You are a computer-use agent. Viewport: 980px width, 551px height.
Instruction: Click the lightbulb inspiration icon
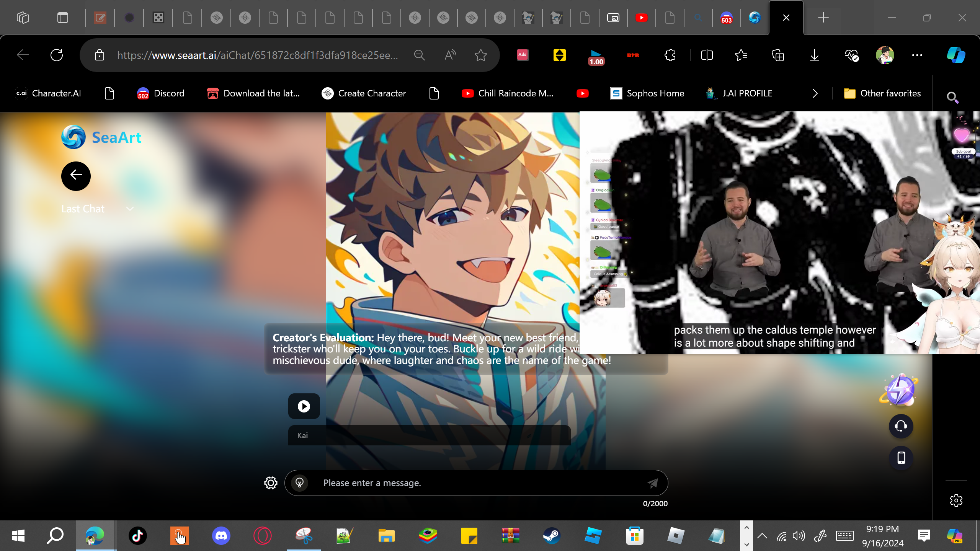pyautogui.click(x=299, y=483)
